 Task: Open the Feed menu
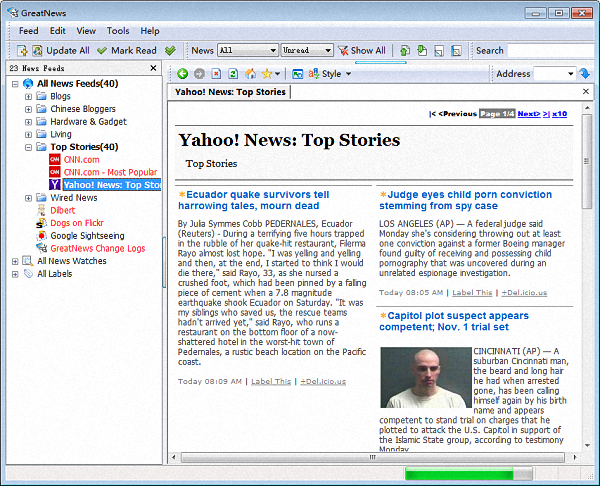click(29, 31)
